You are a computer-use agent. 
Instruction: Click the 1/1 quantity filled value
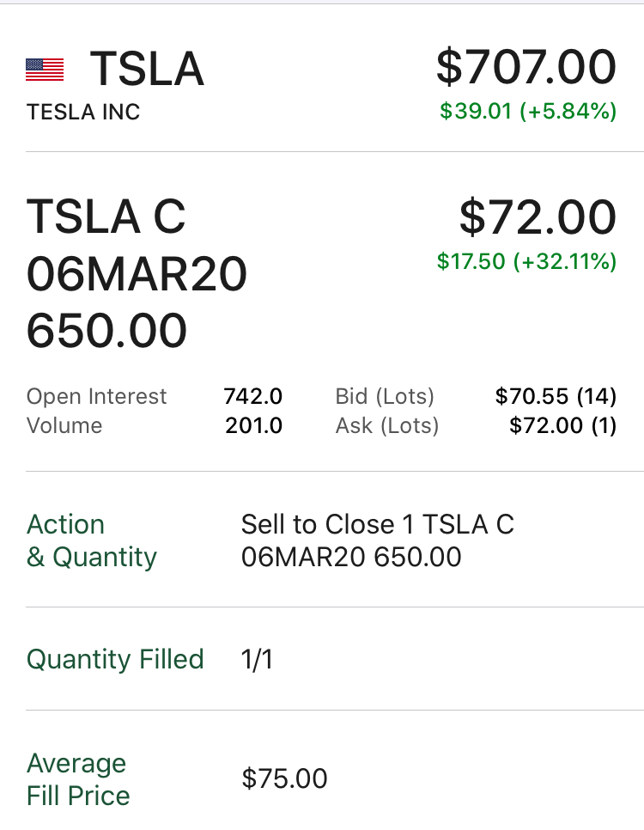point(257,659)
